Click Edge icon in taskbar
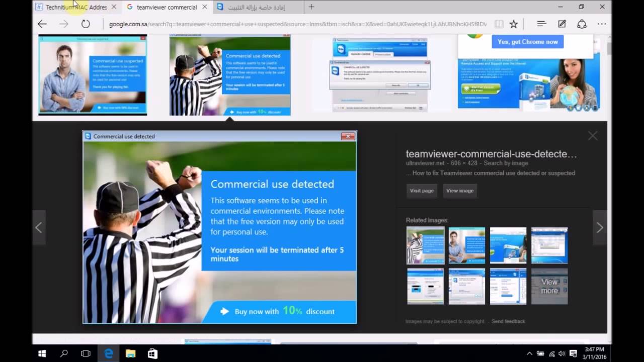The image size is (644, 362). coord(108,353)
